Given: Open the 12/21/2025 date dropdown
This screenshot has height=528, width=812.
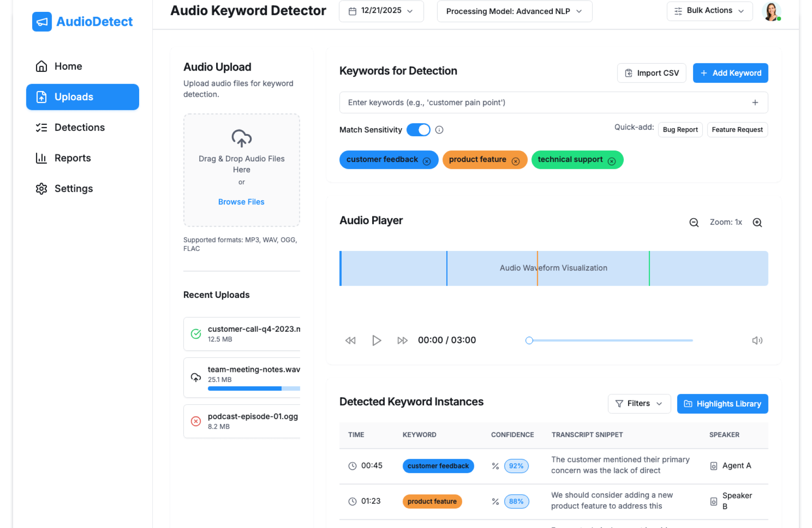Looking at the screenshot, I should (x=381, y=11).
